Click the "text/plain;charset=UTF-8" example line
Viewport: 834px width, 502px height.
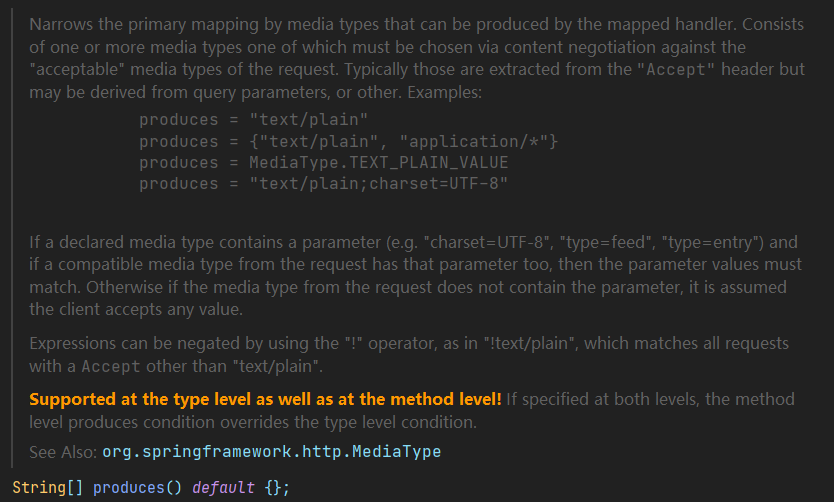click(323, 183)
